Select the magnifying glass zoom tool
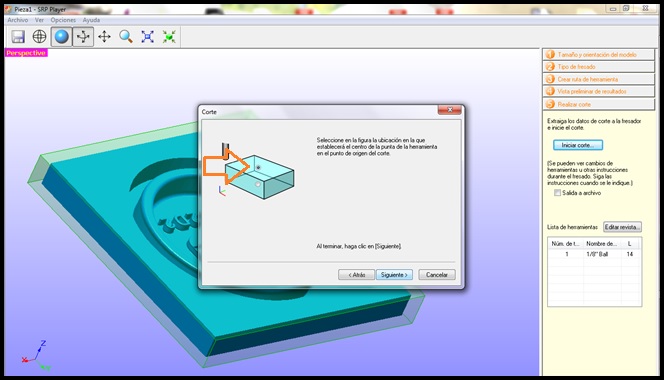This screenshot has height=380, width=664. [126, 37]
